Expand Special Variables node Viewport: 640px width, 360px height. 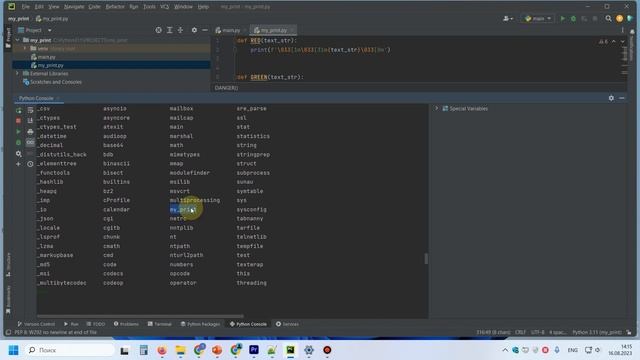(437, 109)
